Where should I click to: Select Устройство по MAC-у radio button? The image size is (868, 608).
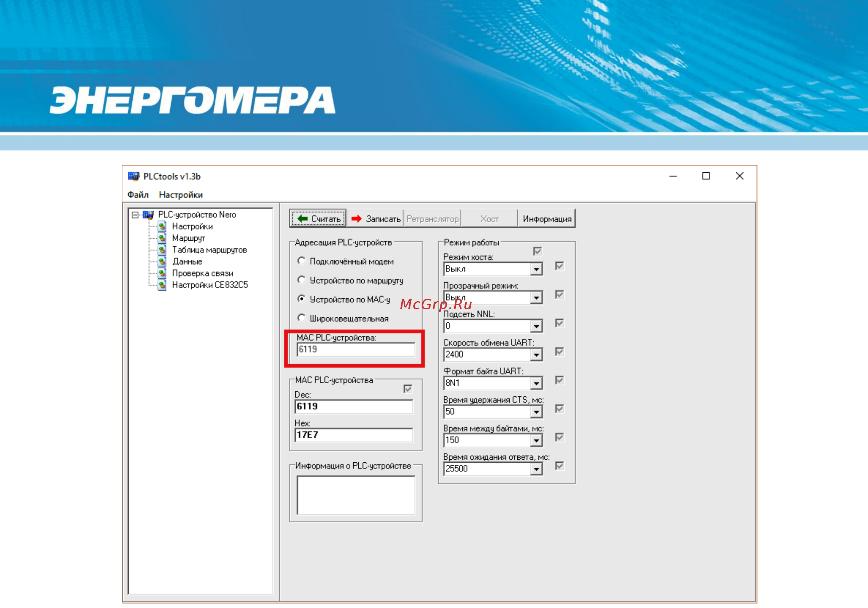301,298
